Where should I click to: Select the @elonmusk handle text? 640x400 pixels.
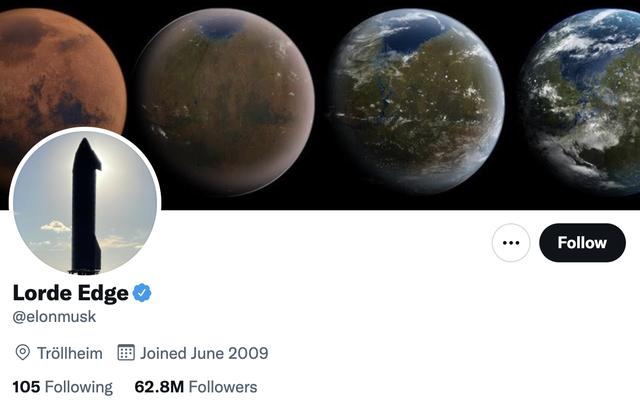pyautogui.click(x=54, y=317)
